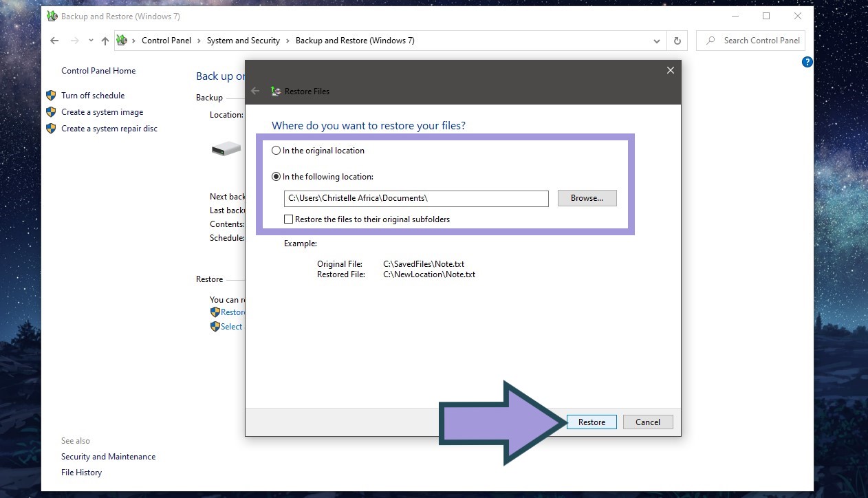Click 'C:\NewLocation\Note.txt' example path
This screenshot has width=868, height=498.
coord(429,274)
